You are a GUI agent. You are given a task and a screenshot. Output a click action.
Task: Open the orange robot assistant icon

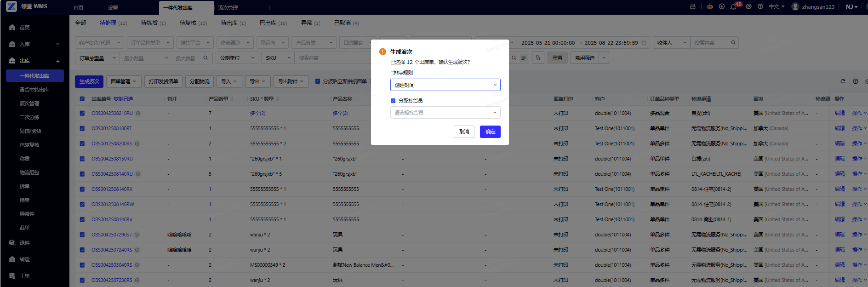[709, 6]
